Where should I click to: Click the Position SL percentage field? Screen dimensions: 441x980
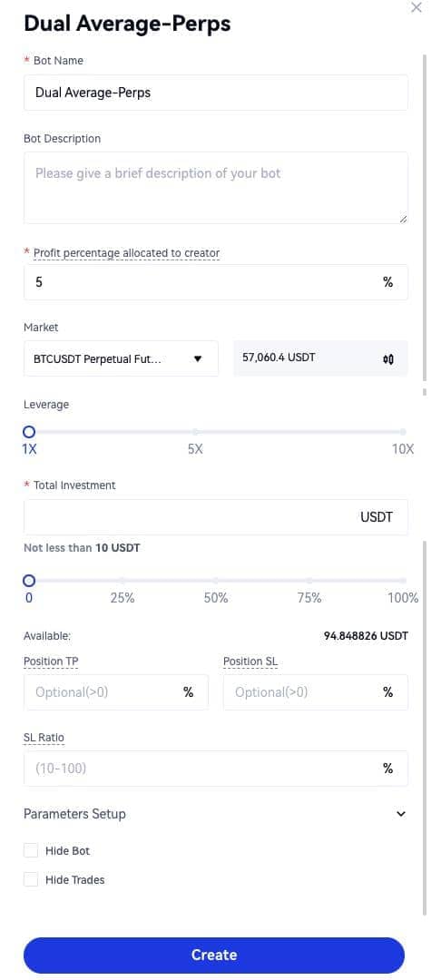click(316, 691)
